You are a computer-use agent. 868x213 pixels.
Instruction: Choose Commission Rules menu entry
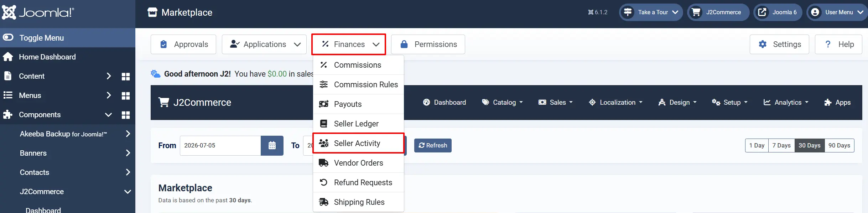(x=358, y=84)
